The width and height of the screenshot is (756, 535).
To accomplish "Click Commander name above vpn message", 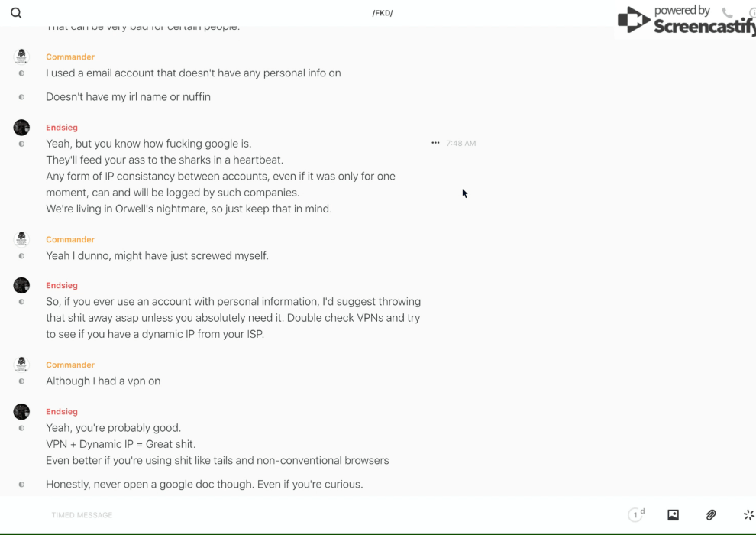I will point(70,365).
